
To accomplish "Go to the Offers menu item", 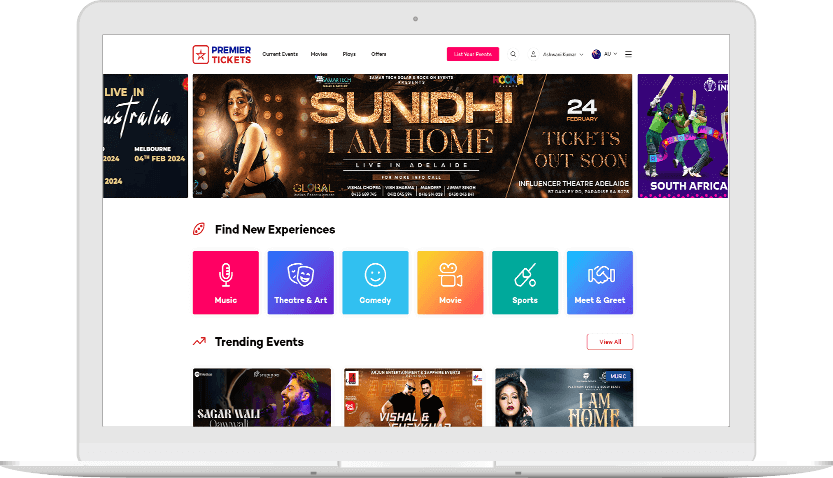I will click(379, 54).
